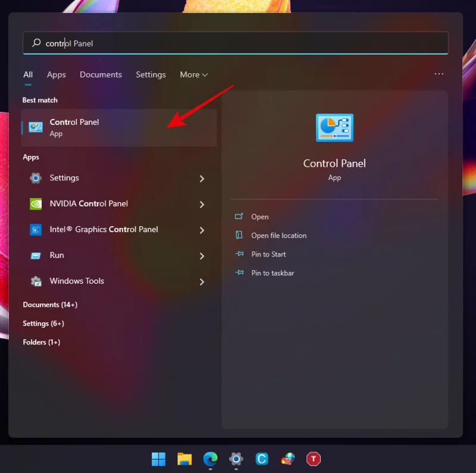Expand the Documents (14+) results
This screenshot has height=473, width=476.
tap(50, 304)
